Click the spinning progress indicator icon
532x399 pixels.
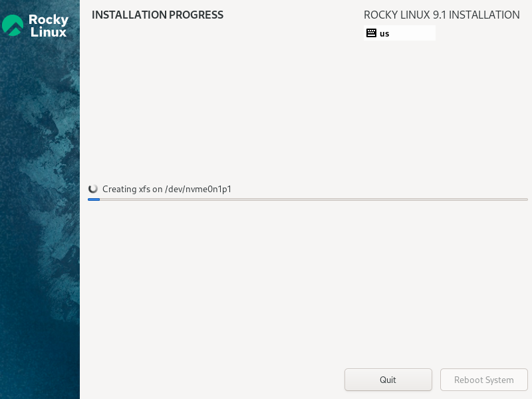click(93, 189)
